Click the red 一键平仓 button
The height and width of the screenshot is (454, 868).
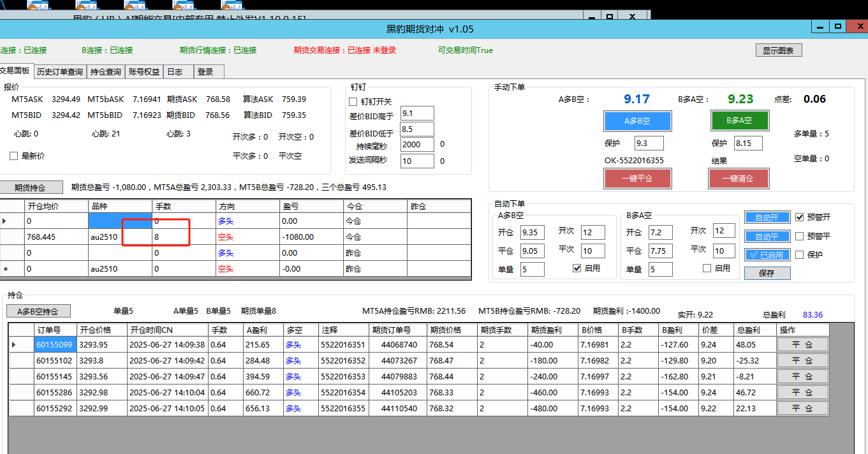coord(637,179)
